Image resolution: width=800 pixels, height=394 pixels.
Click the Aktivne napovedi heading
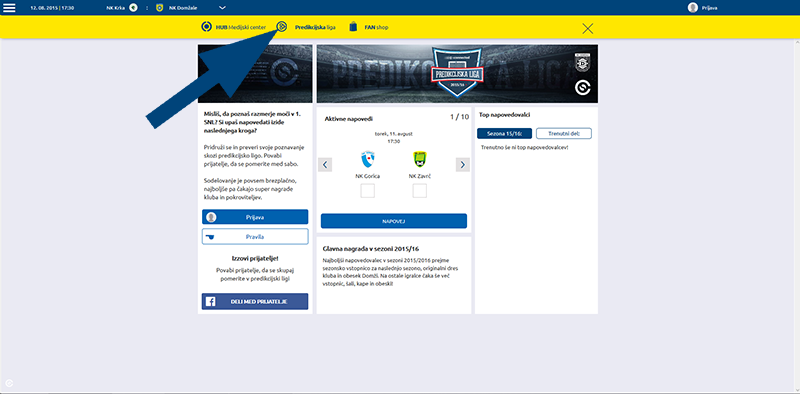coord(348,119)
